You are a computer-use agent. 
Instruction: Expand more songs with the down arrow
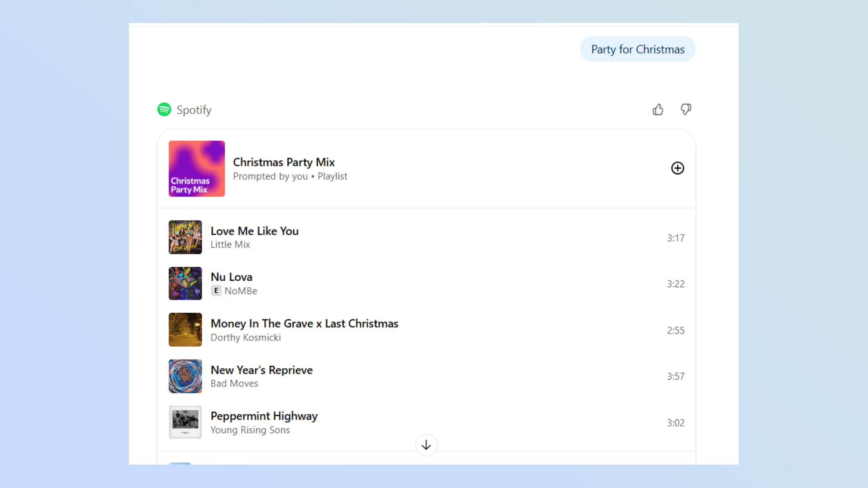click(426, 445)
